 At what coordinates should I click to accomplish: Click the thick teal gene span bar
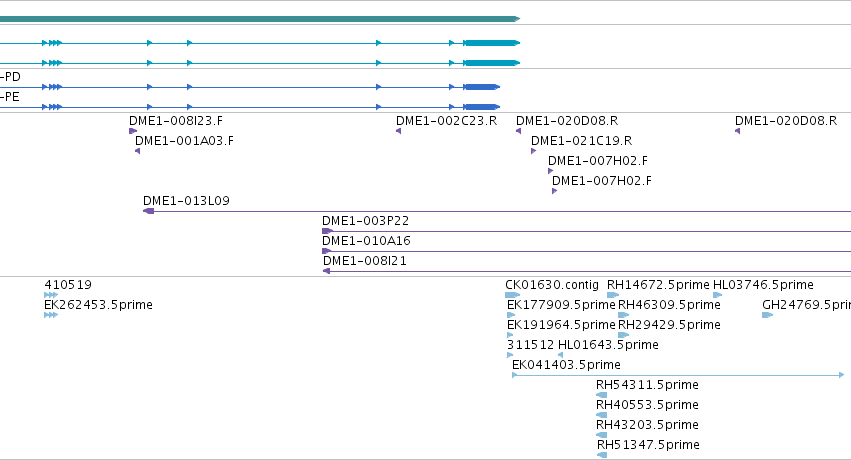pos(260,19)
